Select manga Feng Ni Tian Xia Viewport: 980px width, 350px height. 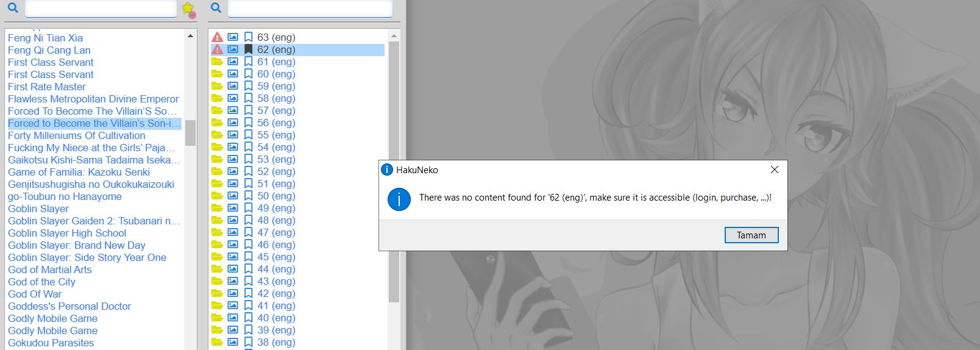pyautogui.click(x=45, y=38)
